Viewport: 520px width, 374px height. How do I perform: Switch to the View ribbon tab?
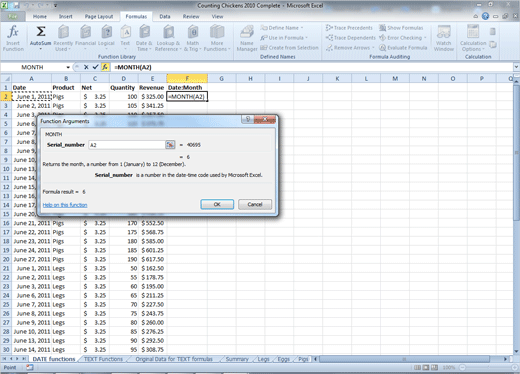(217, 16)
